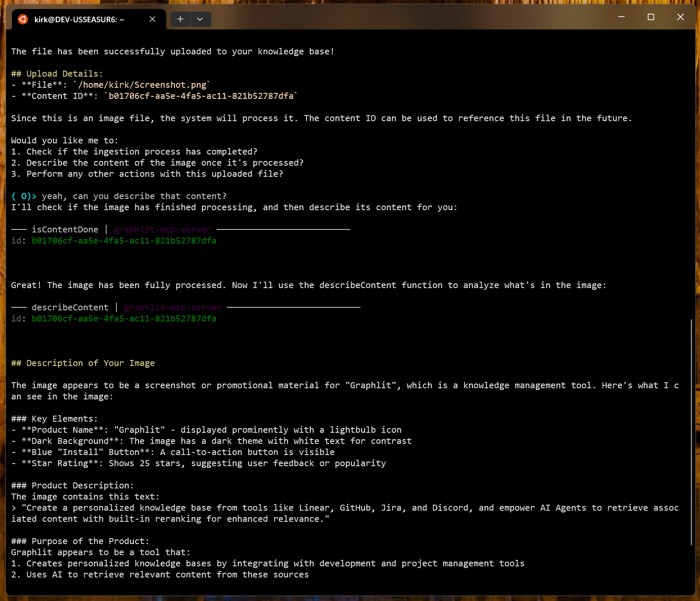700x601 pixels.
Task: Close the terminal window
Action: click(680, 17)
